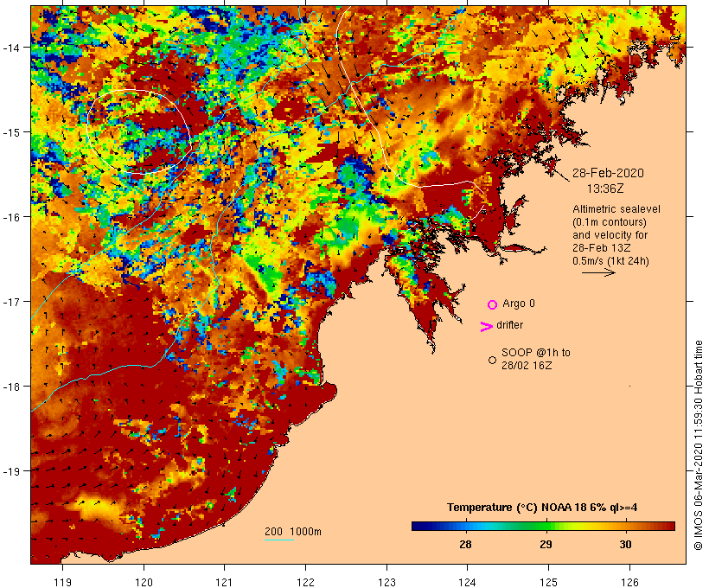Click the latitude axis label -16
Viewport: 709px width, 588px height.
(x=11, y=217)
